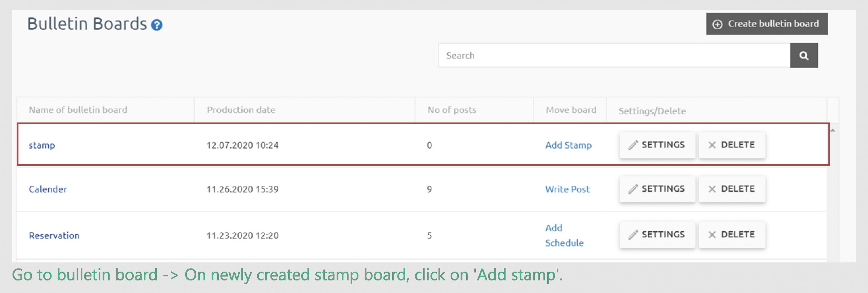Open the Calender bulletin board link
Viewport: 868px width, 293px height.
coord(48,189)
